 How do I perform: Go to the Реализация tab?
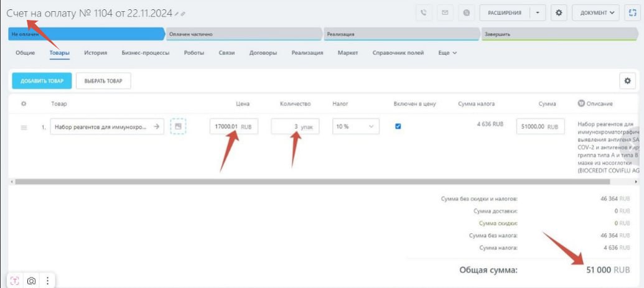point(307,53)
